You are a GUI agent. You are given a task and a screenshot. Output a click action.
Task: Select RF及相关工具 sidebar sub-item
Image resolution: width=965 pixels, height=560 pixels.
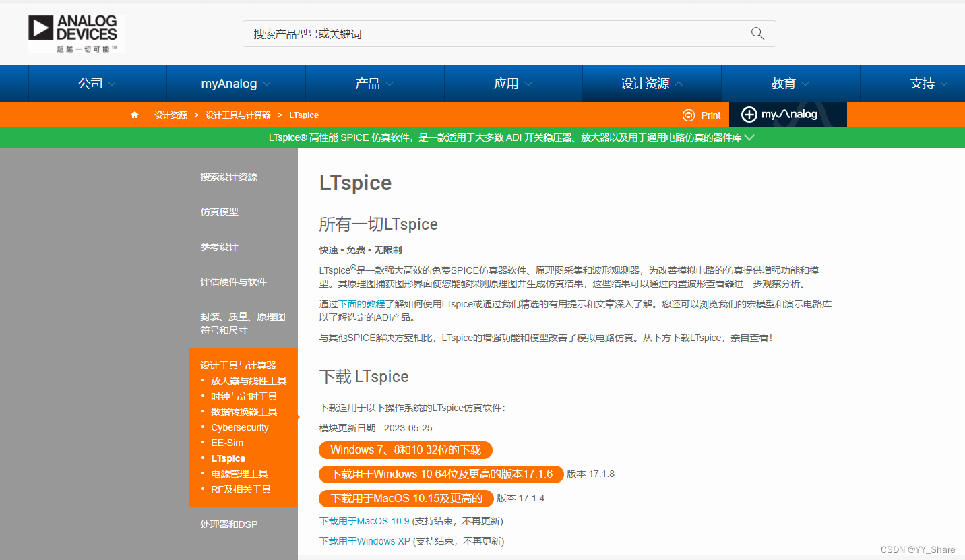(x=241, y=489)
